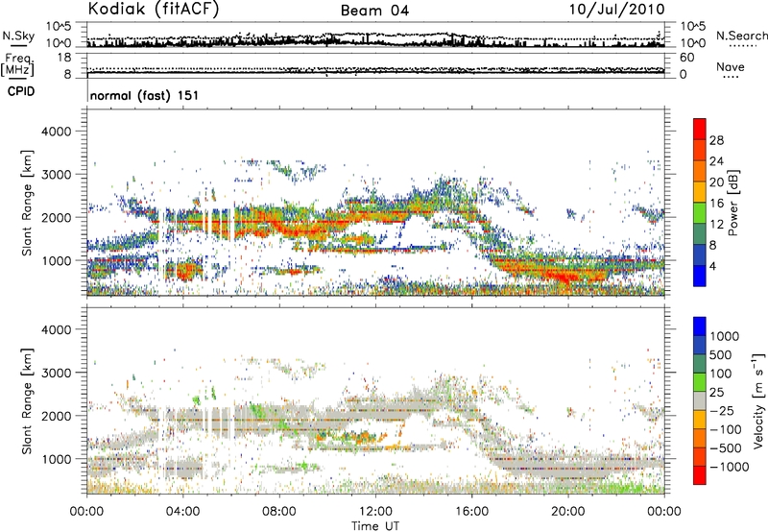768x532 pixels.
Task: Click the 'N.Search' legend label
Action: click(741, 36)
